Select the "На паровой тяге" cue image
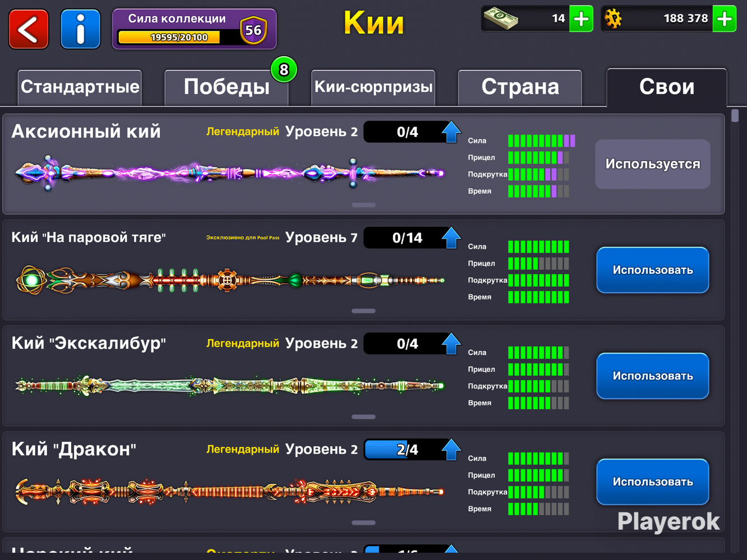 tap(230, 279)
